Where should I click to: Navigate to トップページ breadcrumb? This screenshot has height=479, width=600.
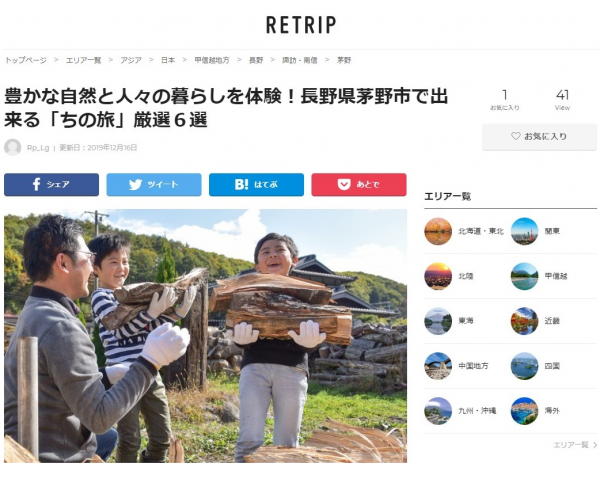pos(26,60)
